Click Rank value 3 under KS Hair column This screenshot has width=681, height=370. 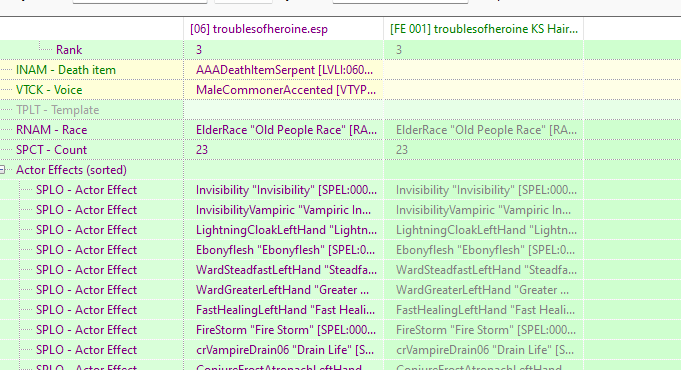(399, 50)
